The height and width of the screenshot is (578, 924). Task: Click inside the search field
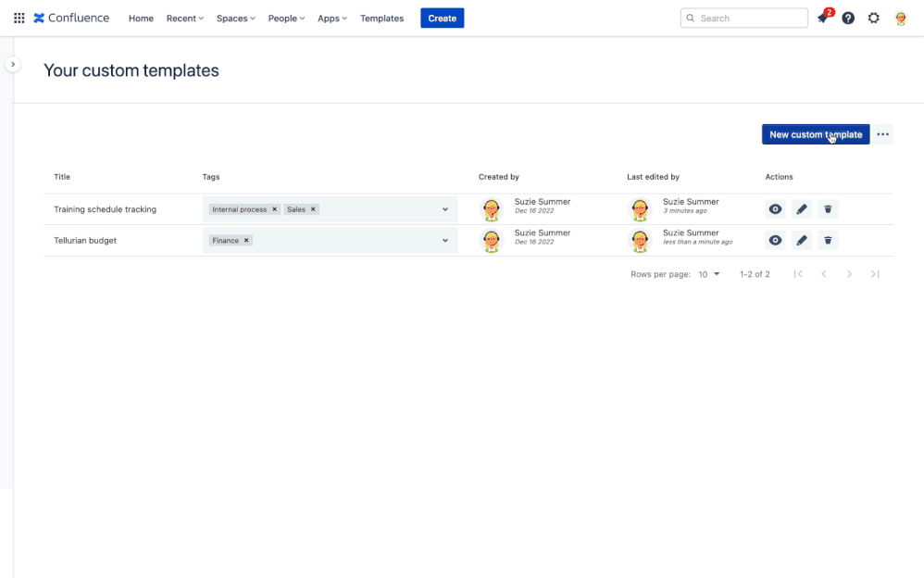[x=743, y=18]
